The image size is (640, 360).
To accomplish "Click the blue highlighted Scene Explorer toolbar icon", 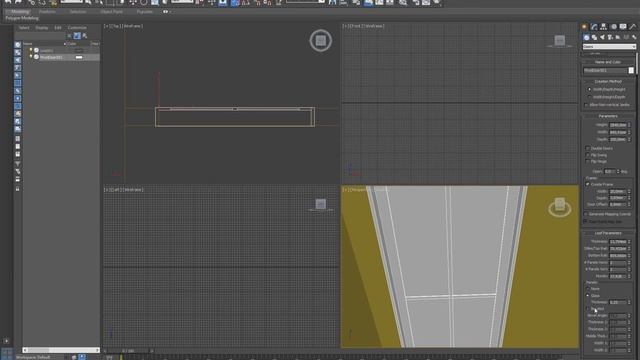I will 77,36.
